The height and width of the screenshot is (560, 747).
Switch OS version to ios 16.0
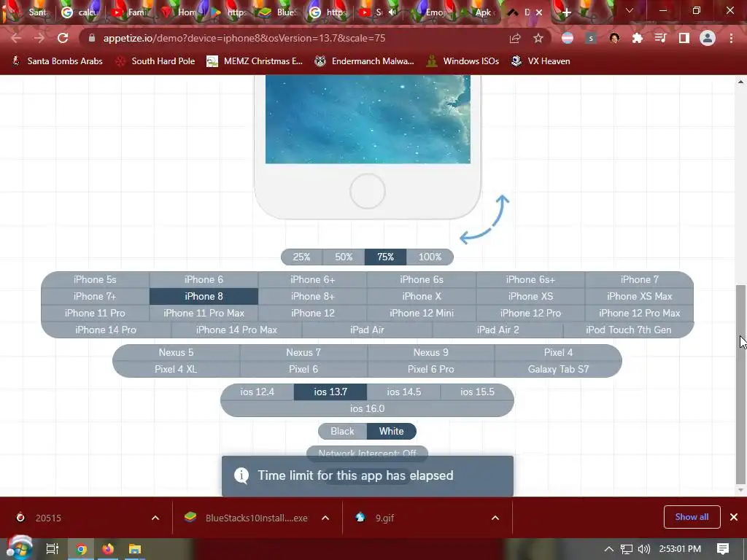point(368,408)
